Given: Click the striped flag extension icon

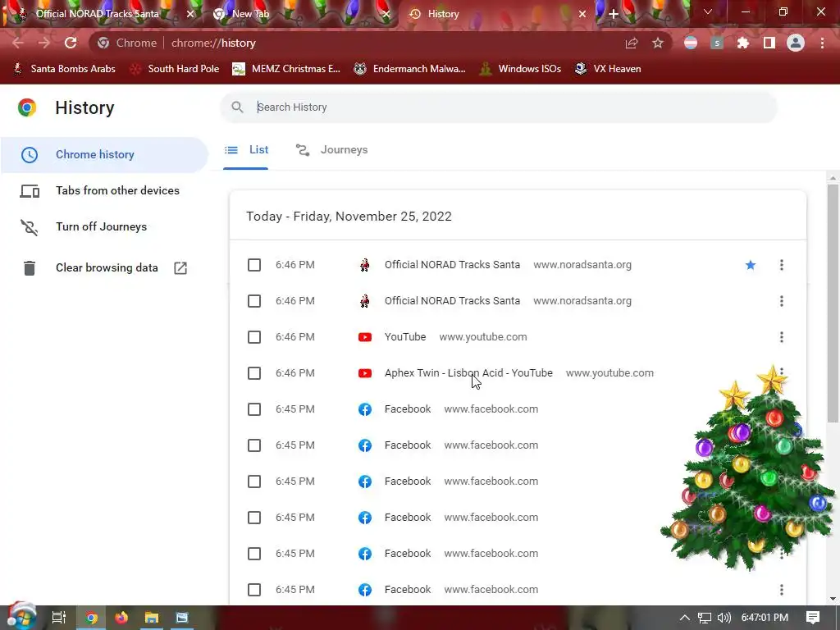Looking at the screenshot, I should (691, 43).
